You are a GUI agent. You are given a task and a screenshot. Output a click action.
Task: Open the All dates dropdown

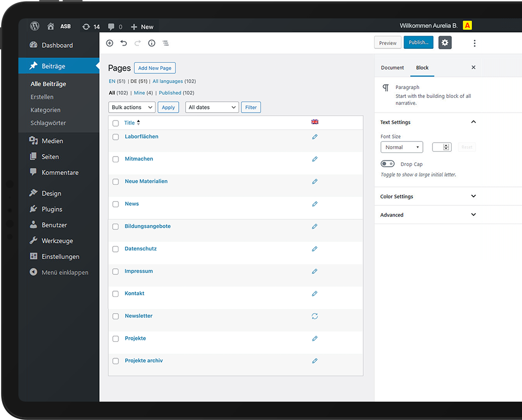click(x=212, y=107)
